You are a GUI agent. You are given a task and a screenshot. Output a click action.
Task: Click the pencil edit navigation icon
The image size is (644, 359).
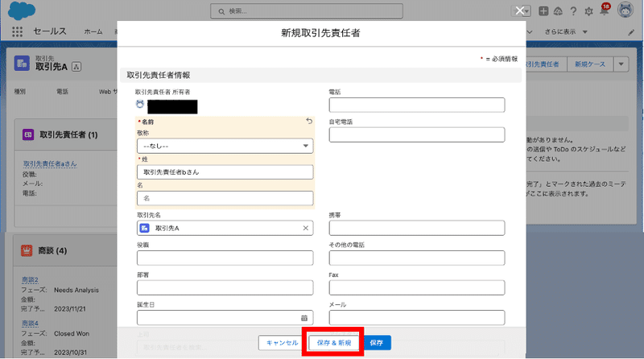631,32
